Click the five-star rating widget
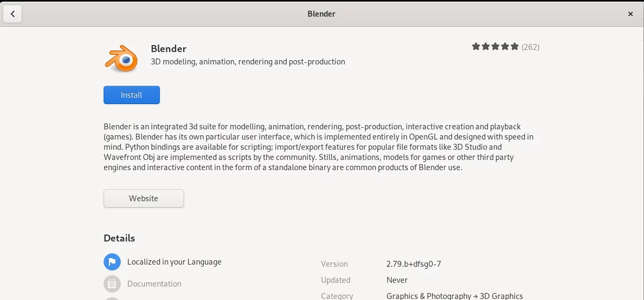Viewport: 644px width, 300px height. point(495,47)
